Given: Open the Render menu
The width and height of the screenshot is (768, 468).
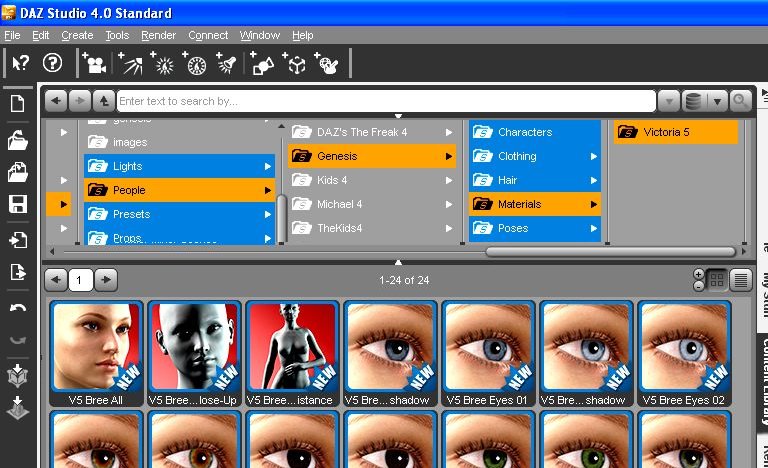Looking at the screenshot, I should [158, 35].
